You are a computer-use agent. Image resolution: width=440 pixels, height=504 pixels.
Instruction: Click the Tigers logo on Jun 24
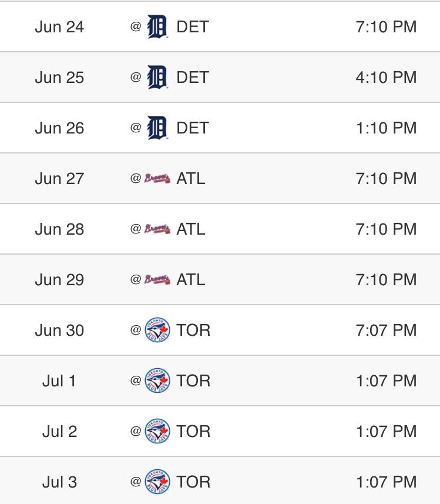tap(157, 27)
